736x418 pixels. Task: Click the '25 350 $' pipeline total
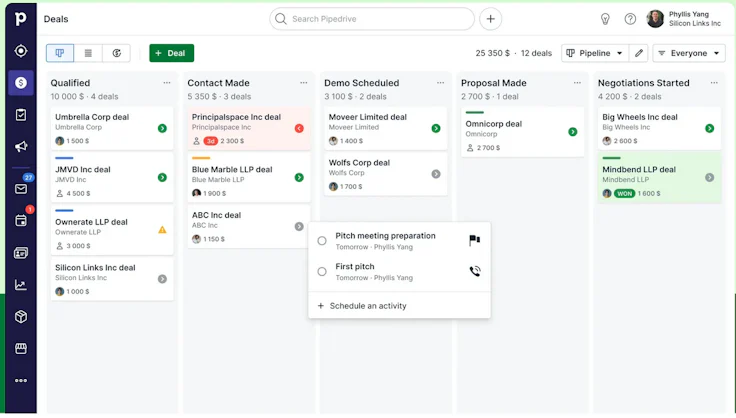pos(492,53)
